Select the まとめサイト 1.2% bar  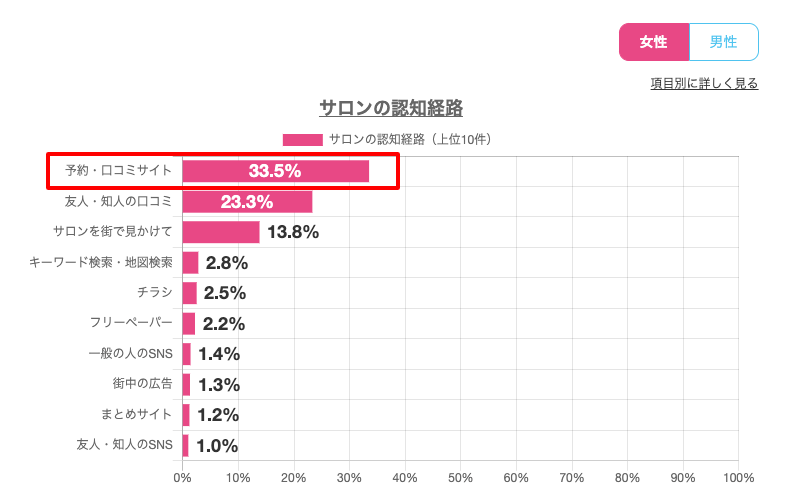pos(186,415)
